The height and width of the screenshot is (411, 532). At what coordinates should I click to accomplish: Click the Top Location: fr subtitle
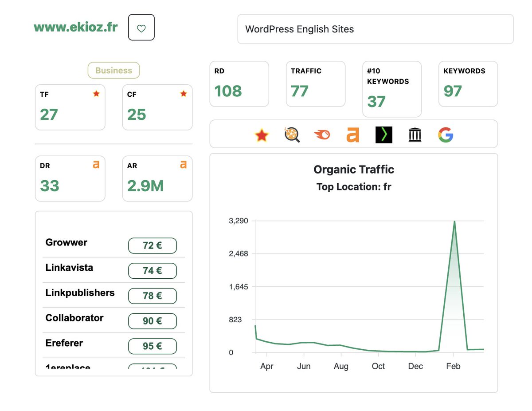pyautogui.click(x=354, y=187)
